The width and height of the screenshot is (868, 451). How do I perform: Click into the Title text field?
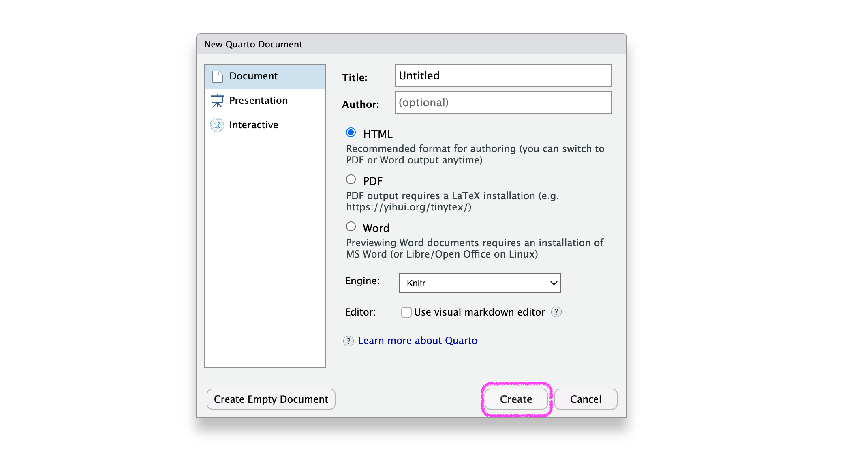[x=502, y=75]
